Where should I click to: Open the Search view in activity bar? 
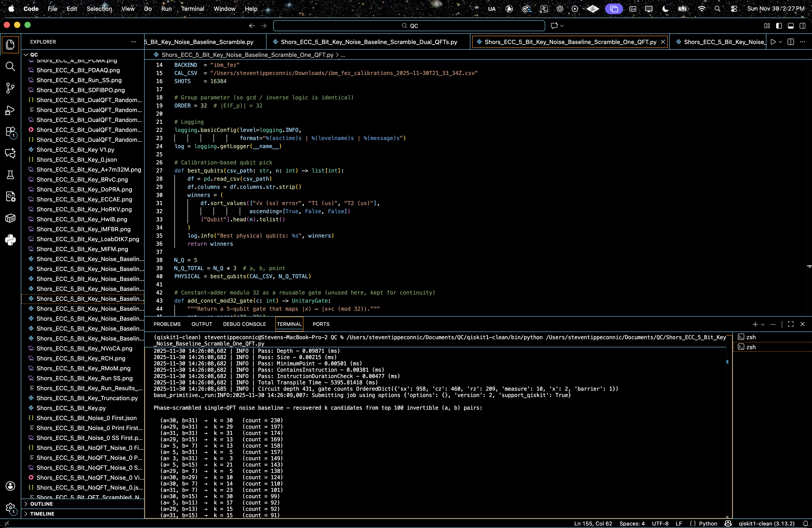(x=10, y=66)
